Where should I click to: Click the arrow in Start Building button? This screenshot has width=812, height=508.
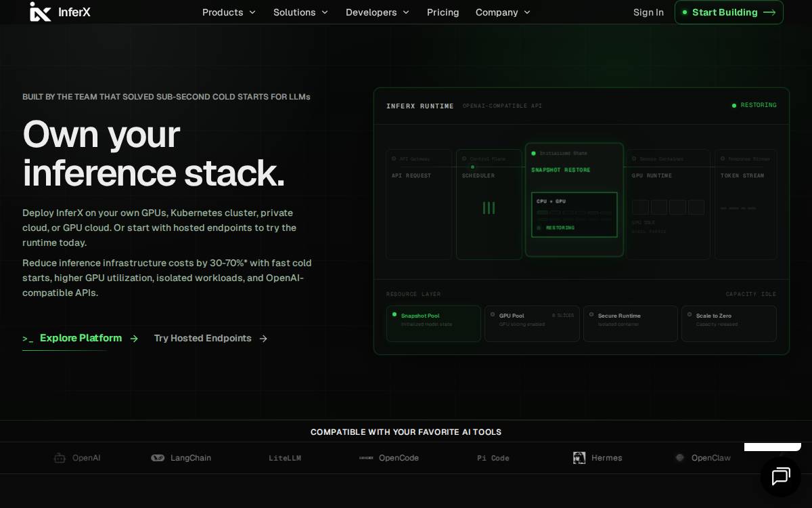(x=769, y=12)
